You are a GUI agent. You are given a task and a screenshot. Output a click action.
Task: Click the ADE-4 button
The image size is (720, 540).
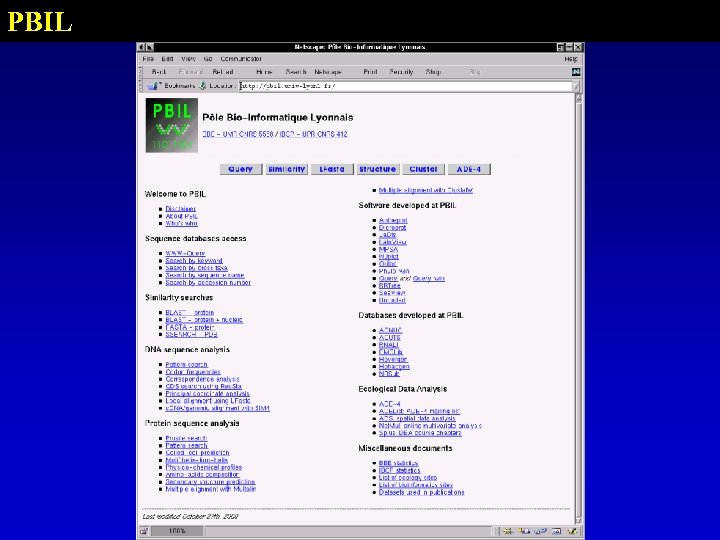tap(469, 169)
